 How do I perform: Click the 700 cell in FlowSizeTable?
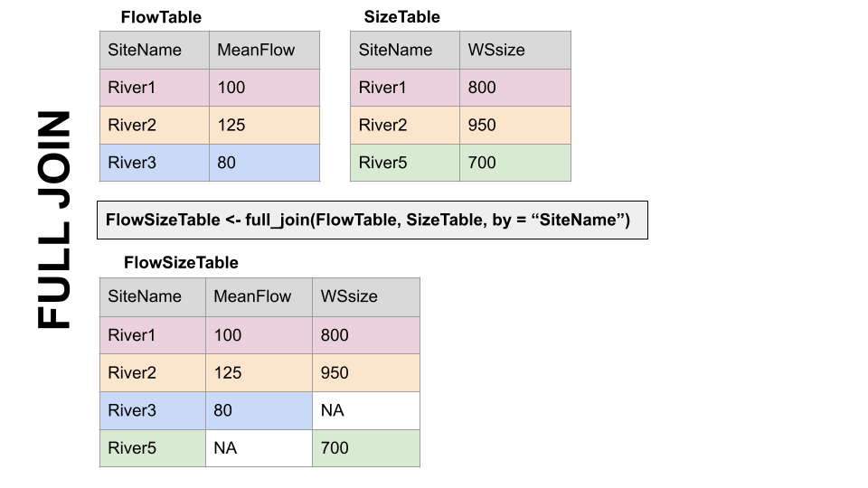(366, 447)
